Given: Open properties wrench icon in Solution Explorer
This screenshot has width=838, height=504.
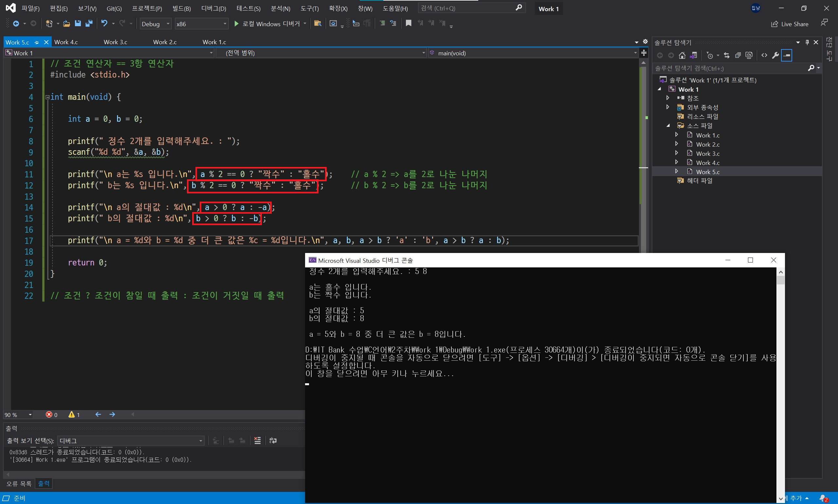Looking at the screenshot, I should (775, 55).
